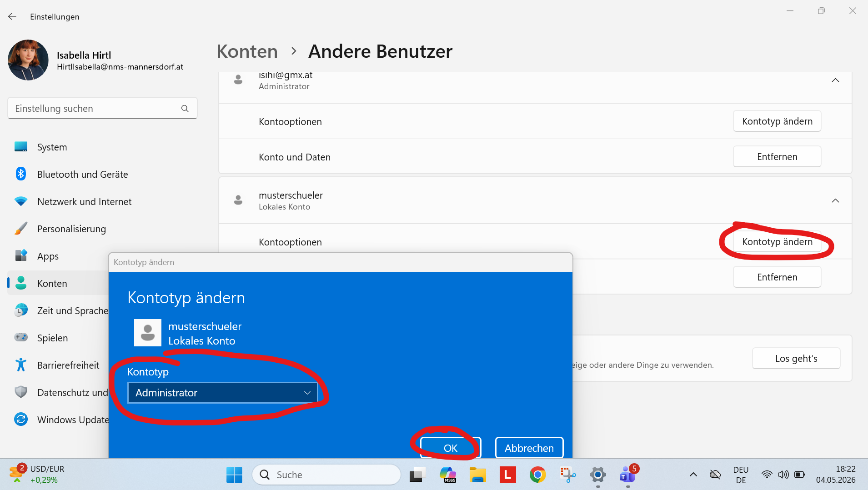Click Entfernen for the musterschueler account

click(x=777, y=277)
